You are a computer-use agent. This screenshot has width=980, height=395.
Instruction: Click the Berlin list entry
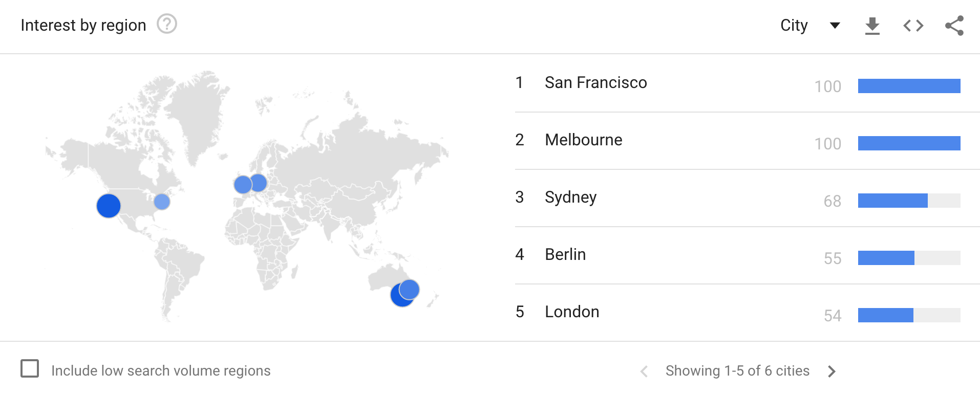(565, 255)
